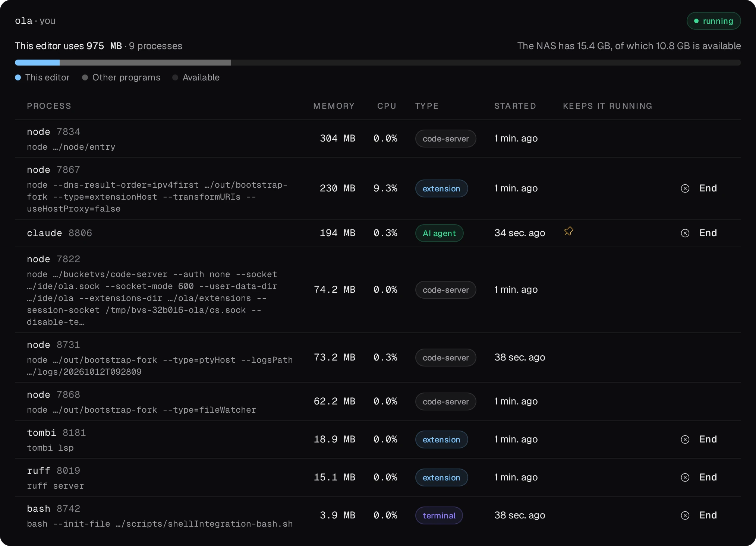Click the Other programs legend entry
This screenshot has height=546, width=756.
[x=121, y=77]
